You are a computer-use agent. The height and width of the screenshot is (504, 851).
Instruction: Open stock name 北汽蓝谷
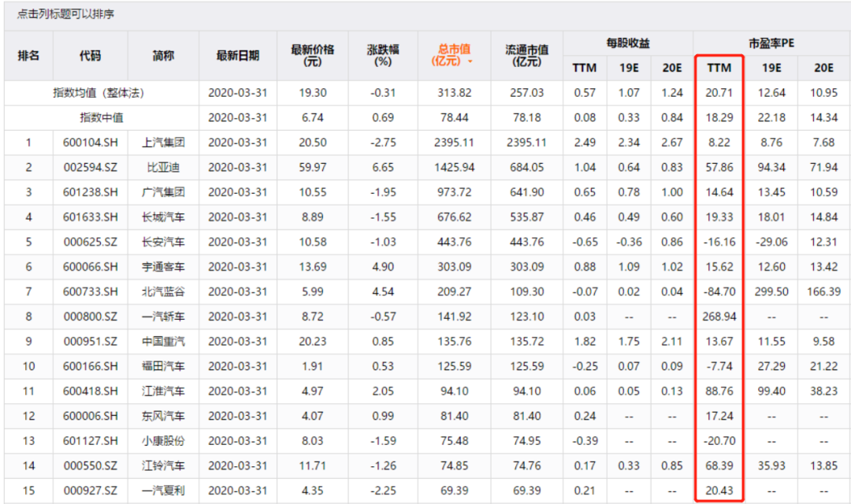pyautogui.click(x=163, y=292)
